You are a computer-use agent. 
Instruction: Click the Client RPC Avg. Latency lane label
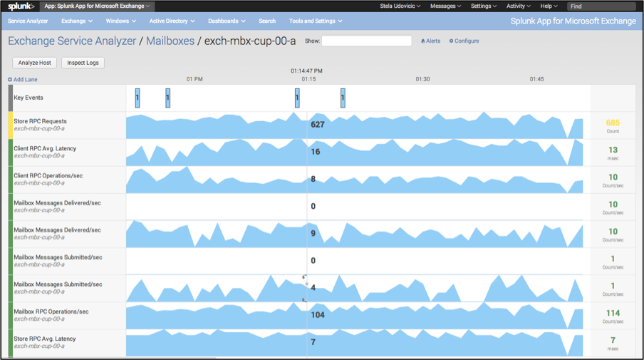45,148
